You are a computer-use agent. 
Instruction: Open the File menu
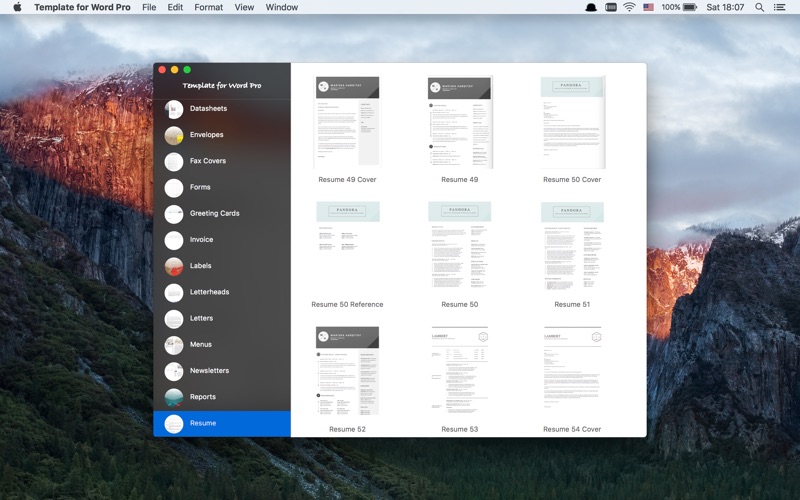(x=149, y=7)
